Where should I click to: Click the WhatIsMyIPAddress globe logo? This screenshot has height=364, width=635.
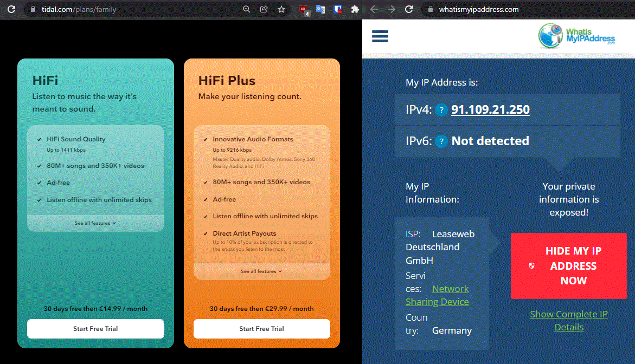coord(576,36)
